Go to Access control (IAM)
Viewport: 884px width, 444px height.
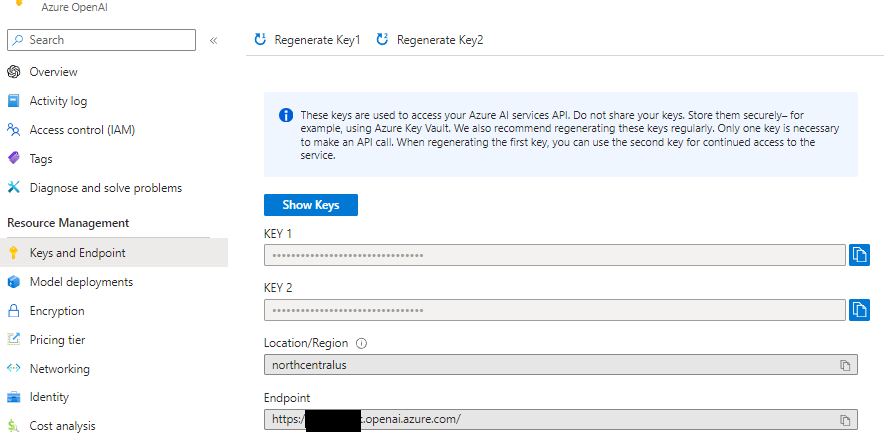(82, 130)
